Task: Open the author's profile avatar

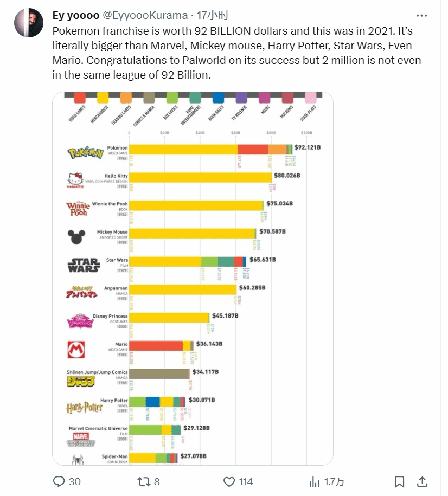Action: point(28,23)
